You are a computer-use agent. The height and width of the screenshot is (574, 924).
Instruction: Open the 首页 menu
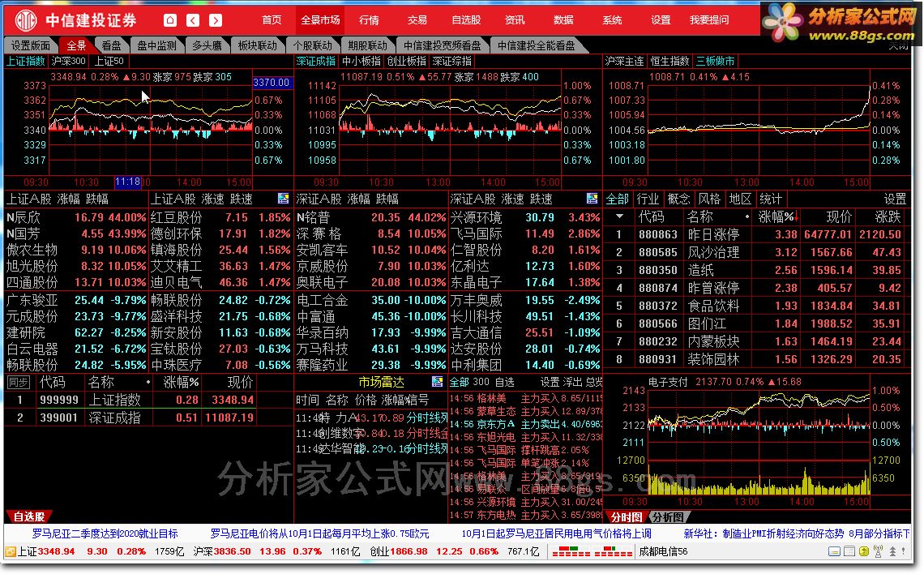point(272,20)
